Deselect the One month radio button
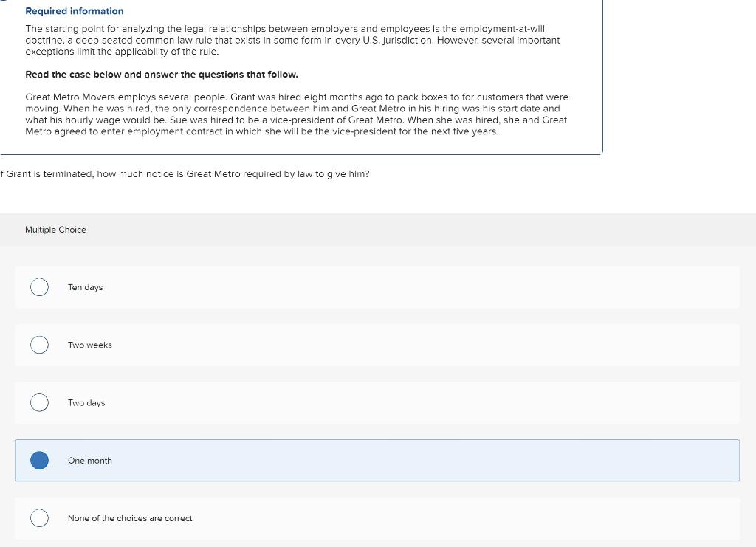The image size is (756, 547). coord(39,460)
